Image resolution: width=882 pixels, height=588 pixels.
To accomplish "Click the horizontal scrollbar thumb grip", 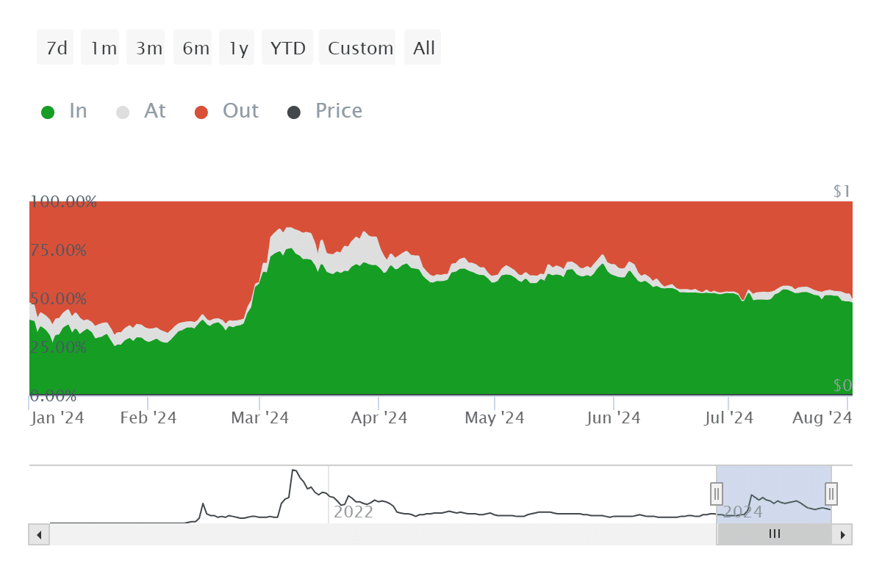I will click(x=774, y=534).
